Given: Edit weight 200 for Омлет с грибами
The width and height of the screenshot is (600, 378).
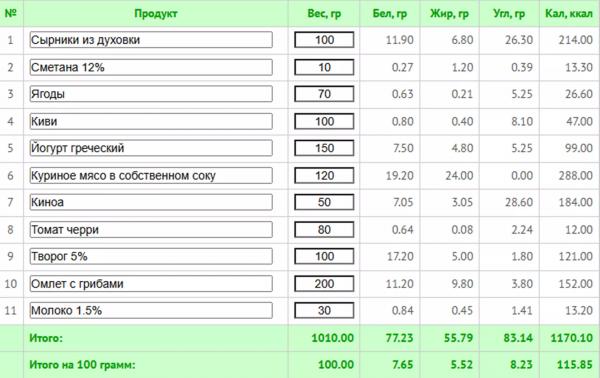Looking at the screenshot, I should point(324,284).
